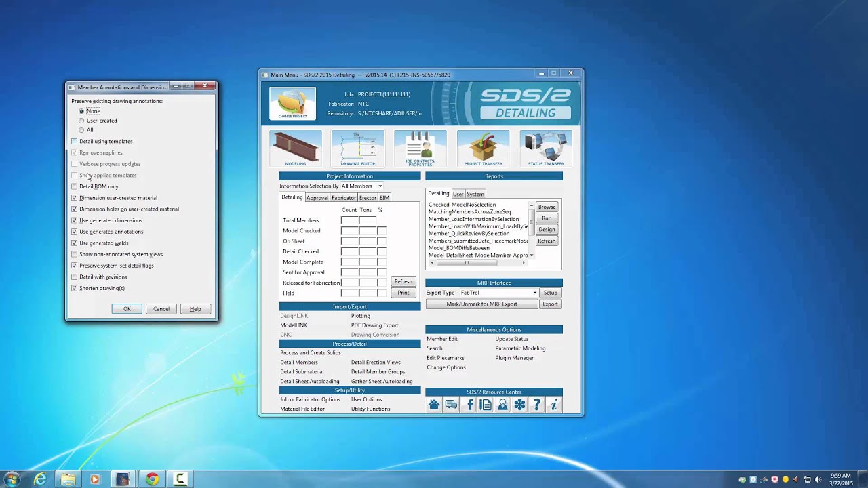Uncheck 'Shorten drawing(s)' checkbox
Screen dimensions: 868x488
click(75, 288)
